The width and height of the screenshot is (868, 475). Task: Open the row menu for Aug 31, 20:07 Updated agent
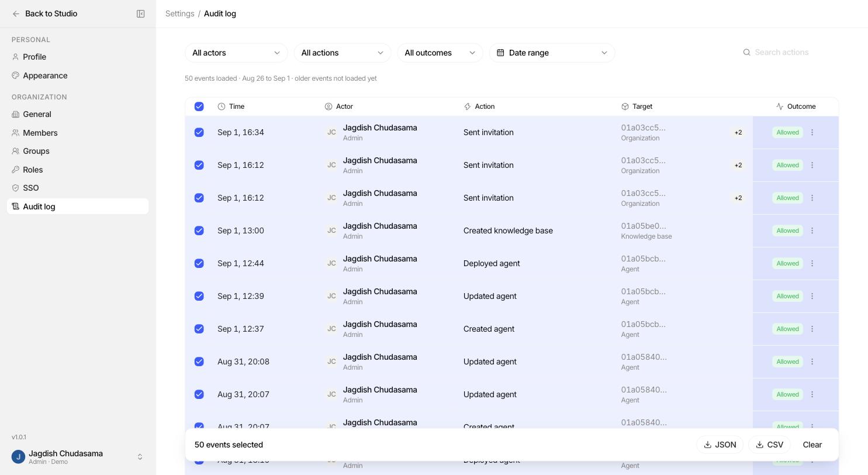812,394
